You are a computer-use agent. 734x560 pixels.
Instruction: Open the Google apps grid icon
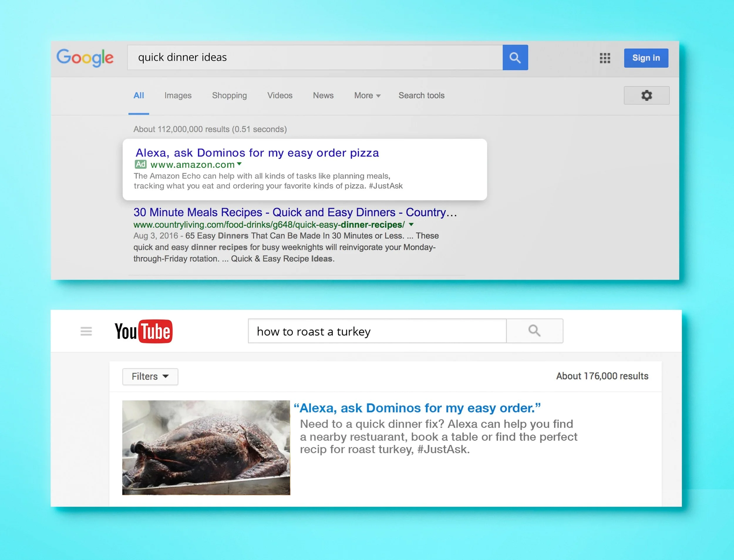pyautogui.click(x=605, y=58)
